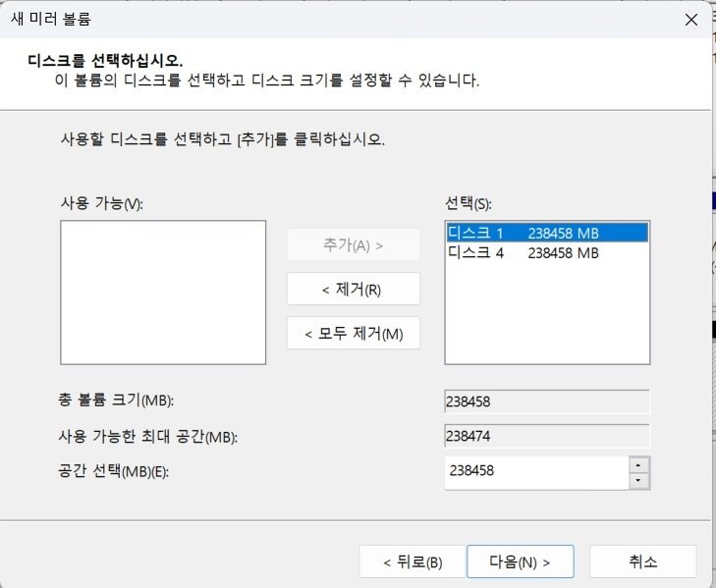This screenshot has width=716, height=588.
Task: Select 디스크 1 in the 선택 list
Action: [547, 233]
